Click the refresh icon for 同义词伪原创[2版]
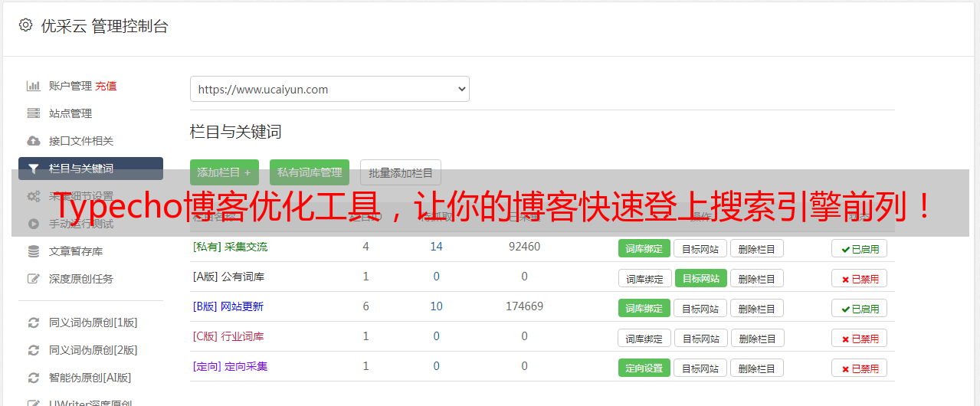980x406 pixels. (33, 350)
